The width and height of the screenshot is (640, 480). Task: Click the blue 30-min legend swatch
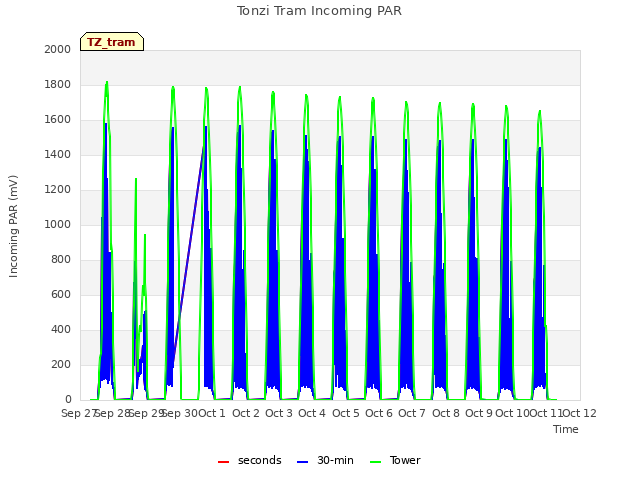302,462
